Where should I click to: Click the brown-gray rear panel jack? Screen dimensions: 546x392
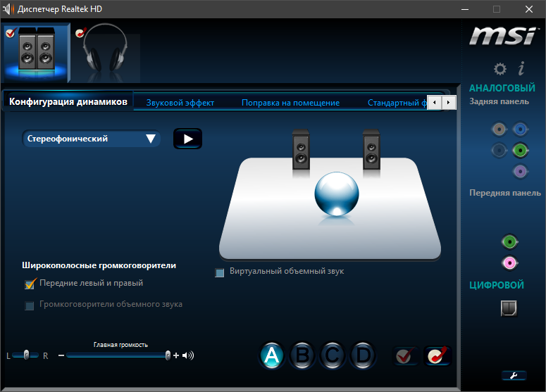[500, 129]
